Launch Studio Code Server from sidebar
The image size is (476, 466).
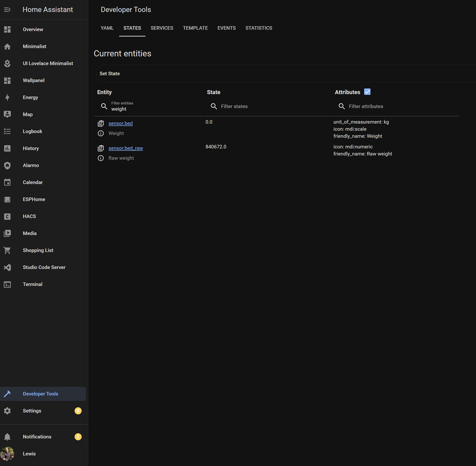coord(44,267)
